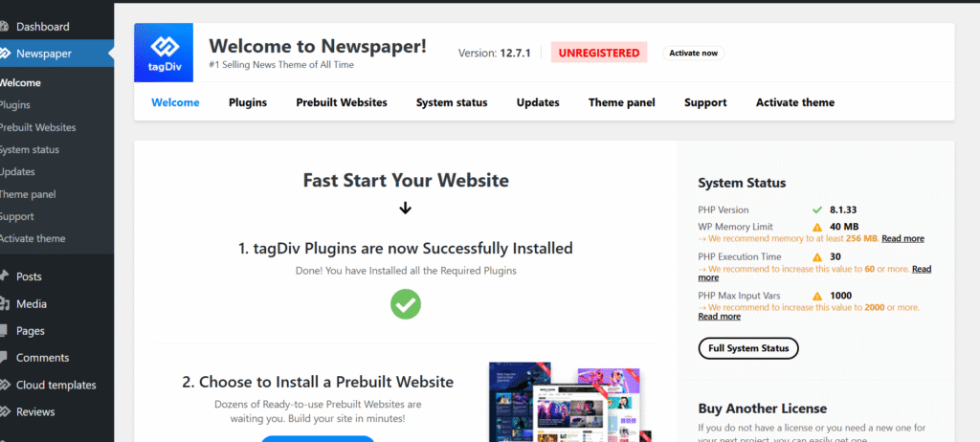Image resolution: width=980 pixels, height=442 pixels.
Task: Open System status sidebar submenu item
Action: point(29,150)
